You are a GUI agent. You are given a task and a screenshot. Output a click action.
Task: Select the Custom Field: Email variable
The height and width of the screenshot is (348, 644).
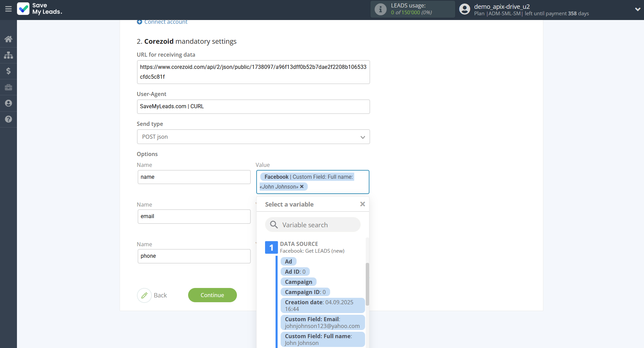coord(322,323)
